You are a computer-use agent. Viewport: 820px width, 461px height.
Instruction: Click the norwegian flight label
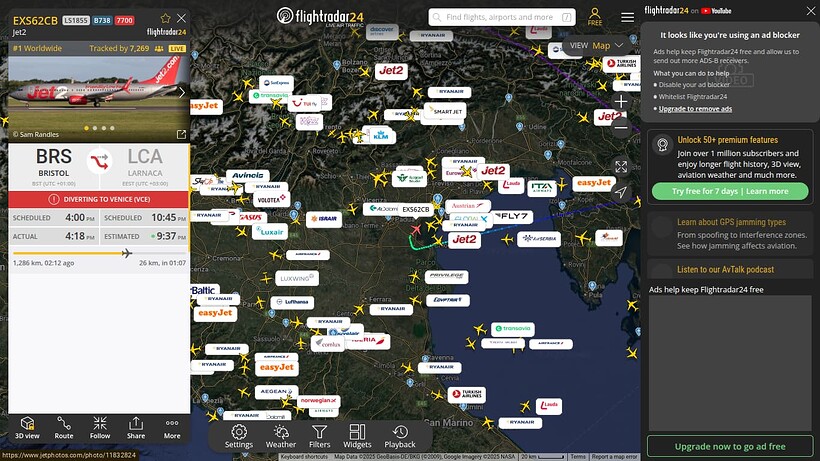click(318, 400)
